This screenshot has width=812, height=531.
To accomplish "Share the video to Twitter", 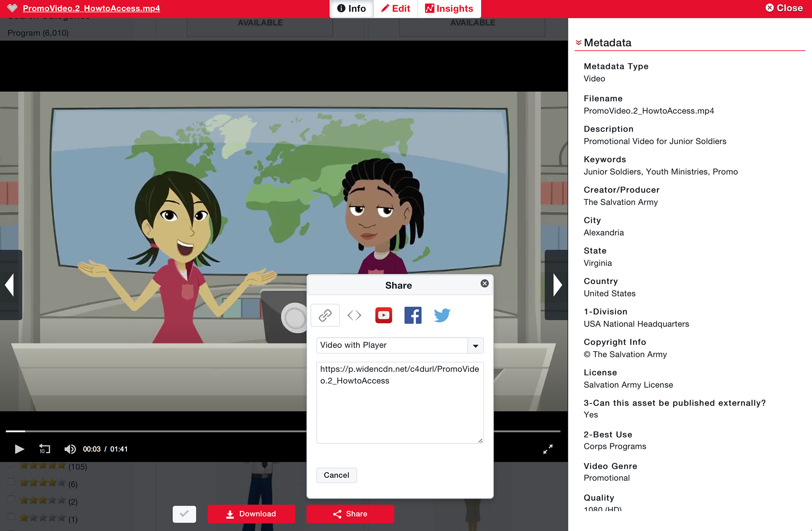I will pos(442,315).
